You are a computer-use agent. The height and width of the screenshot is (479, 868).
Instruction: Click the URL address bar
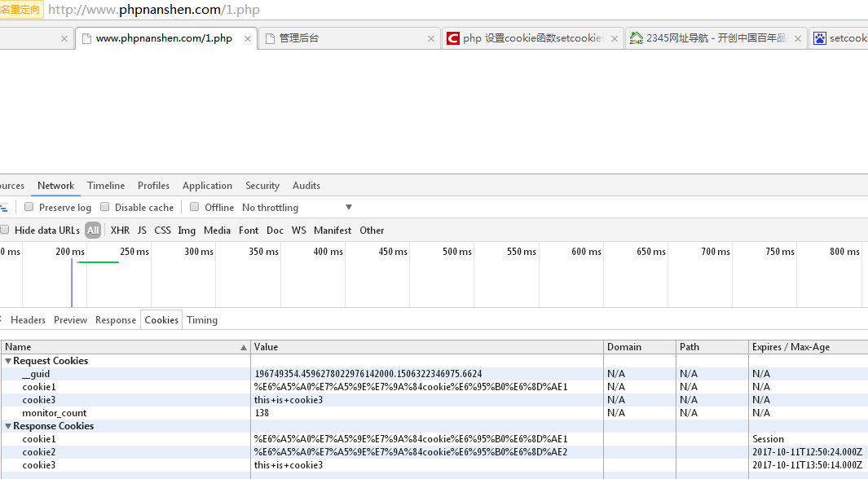point(456,10)
